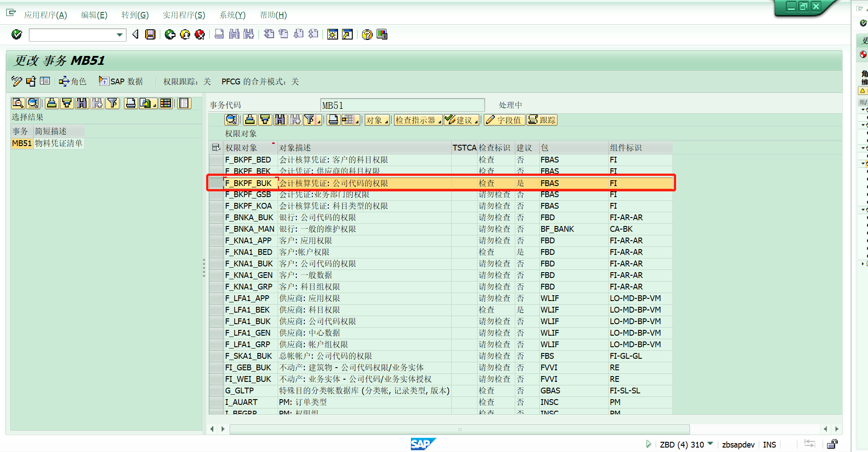The image size is (868, 452).
Task: Click the Save diskette icon
Action: 151,34
